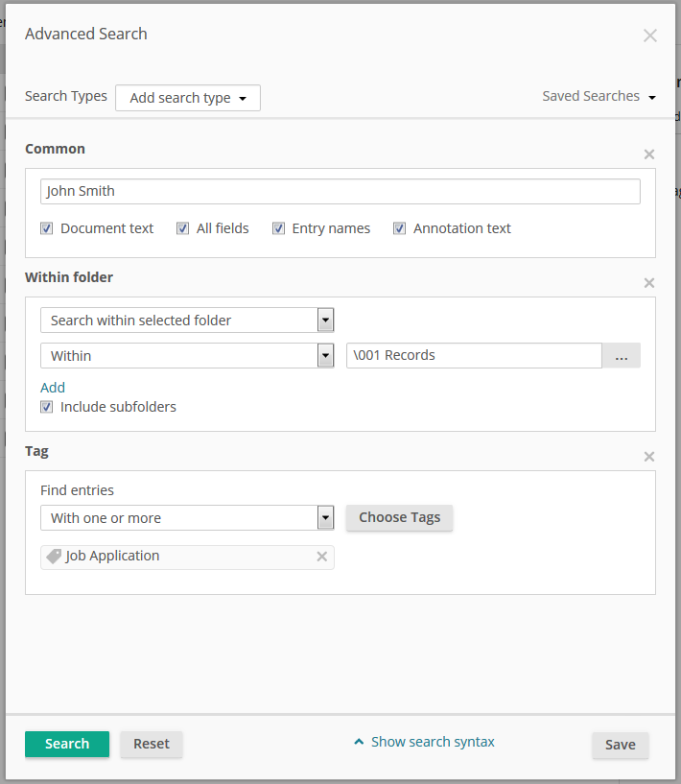Click the Show search syntax caret icon
This screenshot has height=784, width=681.
pyautogui.click(x=359, y=742)
